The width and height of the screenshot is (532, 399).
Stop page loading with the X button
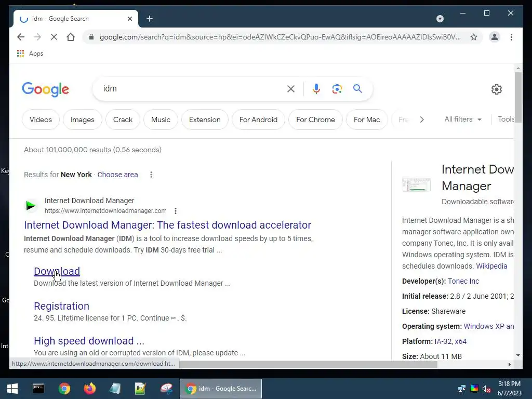click(54, 37)
